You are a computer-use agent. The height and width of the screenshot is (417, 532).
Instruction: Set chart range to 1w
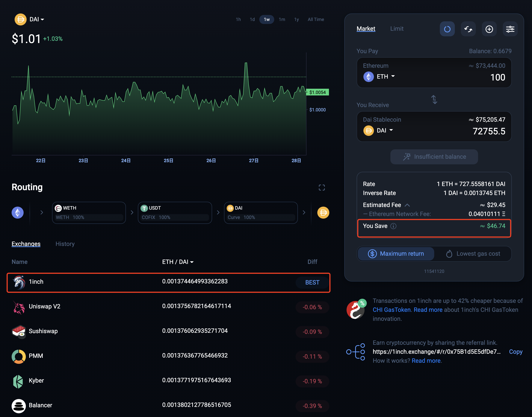click(267, 19)
